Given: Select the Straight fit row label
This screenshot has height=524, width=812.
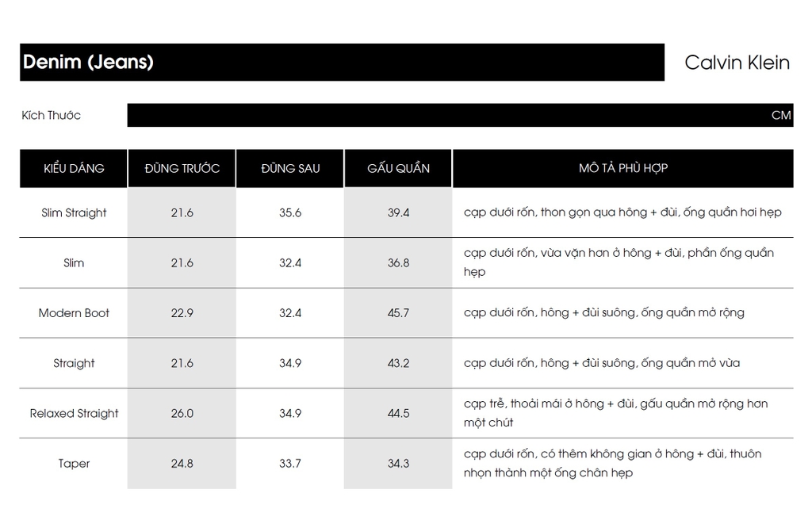Looking at the screenshot, I should [74, 363].
